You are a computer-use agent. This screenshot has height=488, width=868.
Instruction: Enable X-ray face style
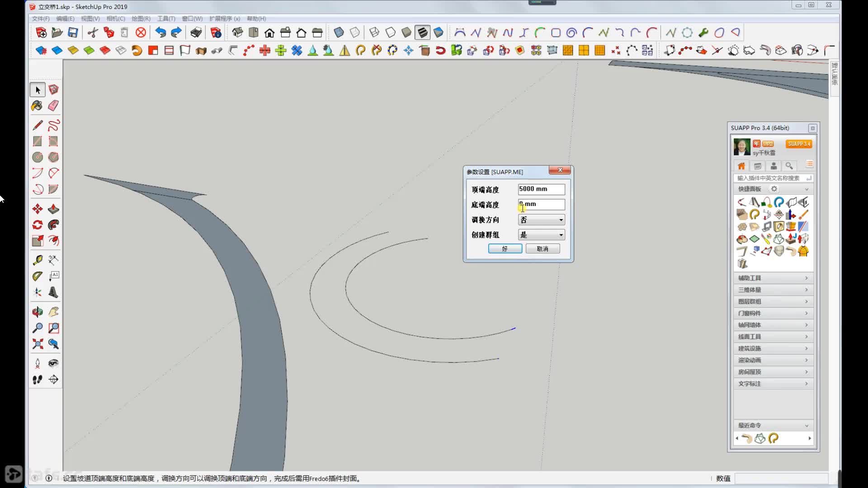tap(339, 33)
